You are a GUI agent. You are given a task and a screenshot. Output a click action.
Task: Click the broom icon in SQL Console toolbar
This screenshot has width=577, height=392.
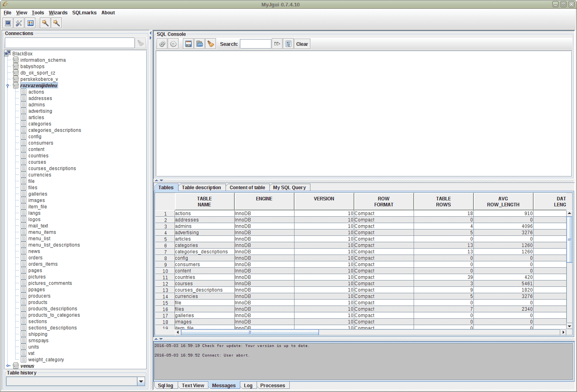211,44
